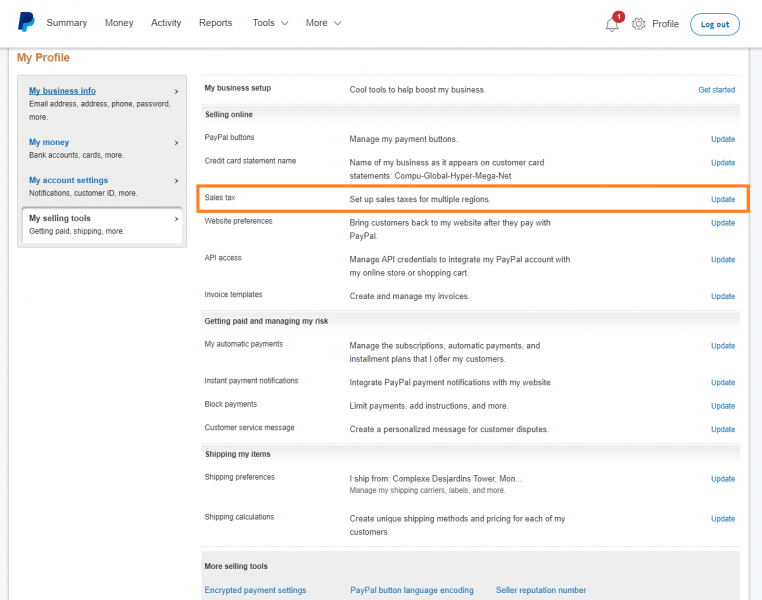Viewport: 762px width, 600px height.
Task: Click the Profile link in header
Action: coord(665,24)
